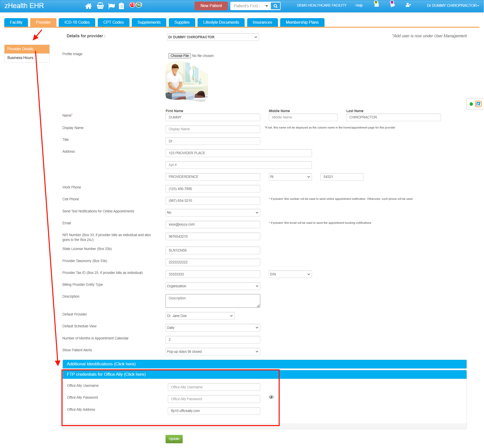Click the Office Ally Address field
This screenshot has width=484, height=448.
(214, 411)
